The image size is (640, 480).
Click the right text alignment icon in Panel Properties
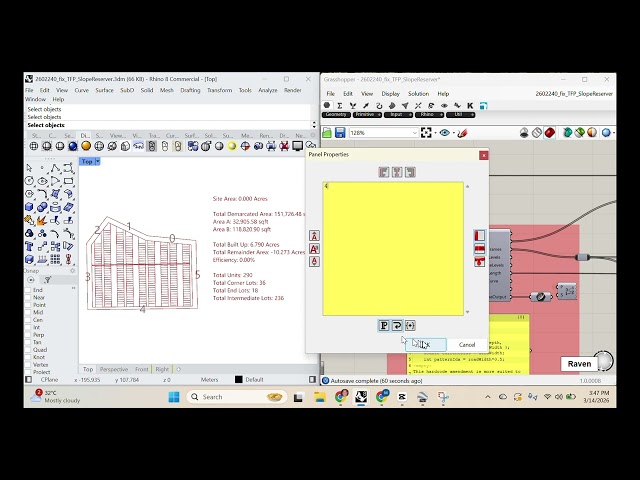pyautogui.click(x=410, y=172)
